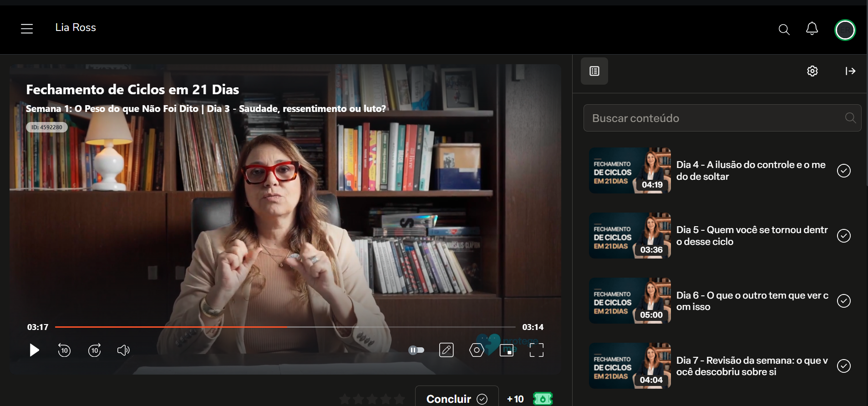Enable picture-in-picture mode
Viewport: 868px width, 406px height.
coord(507,350)
